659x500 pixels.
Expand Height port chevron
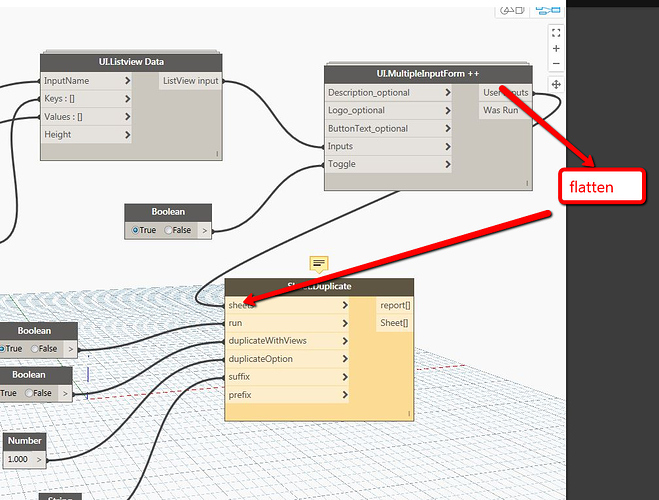click(x=127, y=135)
